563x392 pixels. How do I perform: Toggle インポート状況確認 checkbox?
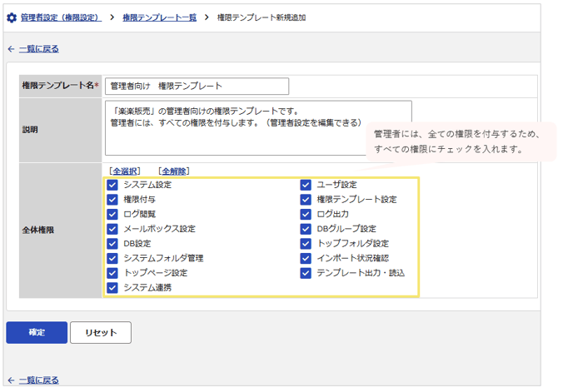click(x=306, y=259)
